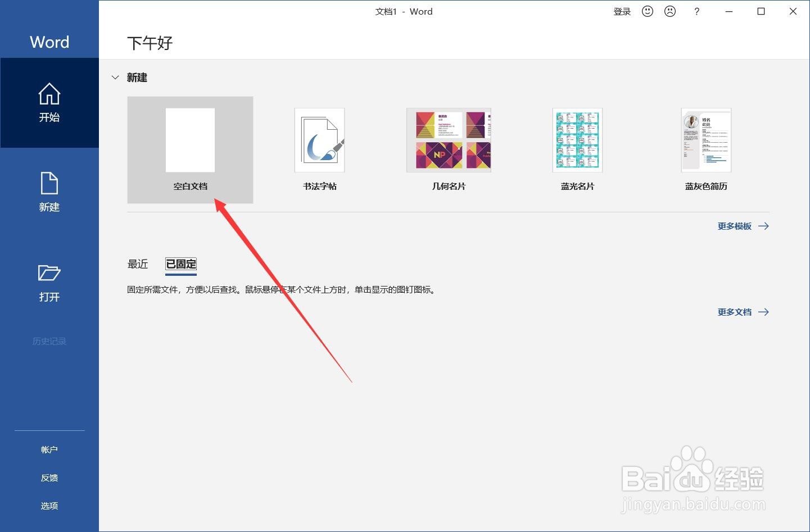This screenshot has width=810, height=532.
Task: Close the Word window
Action: [793, 11]
